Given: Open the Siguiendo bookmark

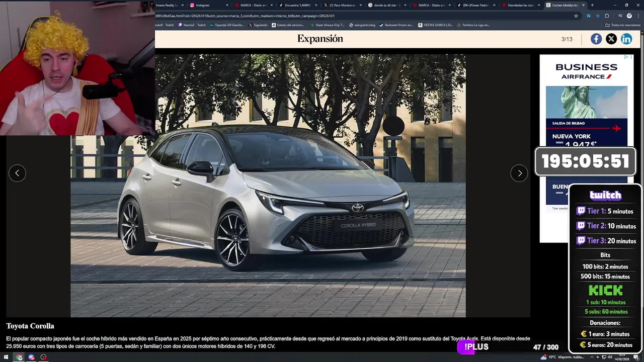Looking at the screenshot, I should click(258, 25).
